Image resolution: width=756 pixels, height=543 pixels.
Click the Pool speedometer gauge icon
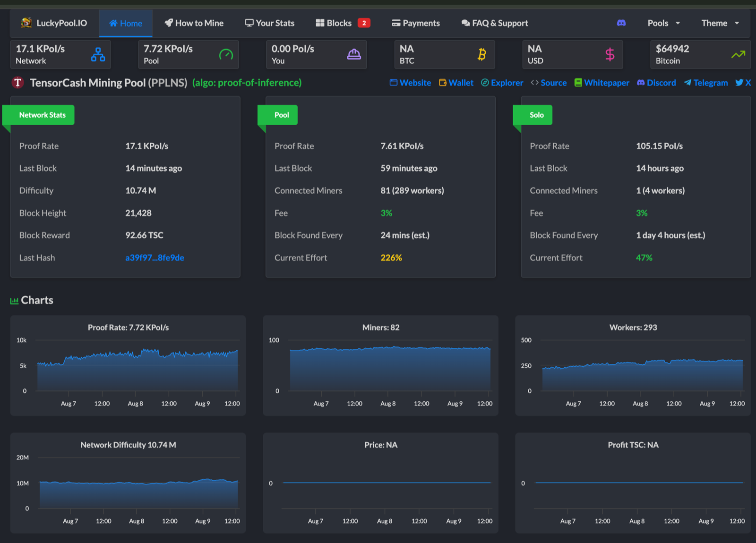coord(226,54)
